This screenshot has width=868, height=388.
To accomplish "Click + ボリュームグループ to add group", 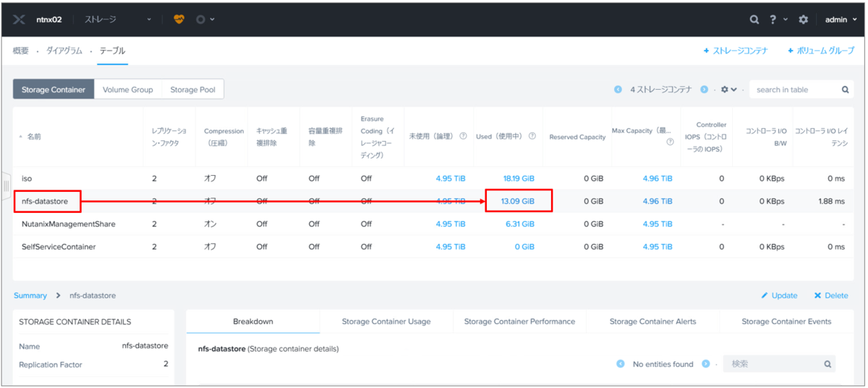I will coord(821,51).
